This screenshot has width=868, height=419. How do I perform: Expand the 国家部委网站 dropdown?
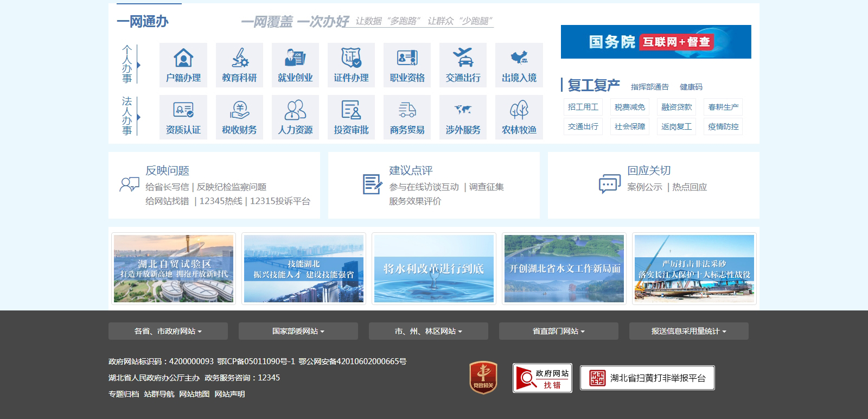point(298,331)
